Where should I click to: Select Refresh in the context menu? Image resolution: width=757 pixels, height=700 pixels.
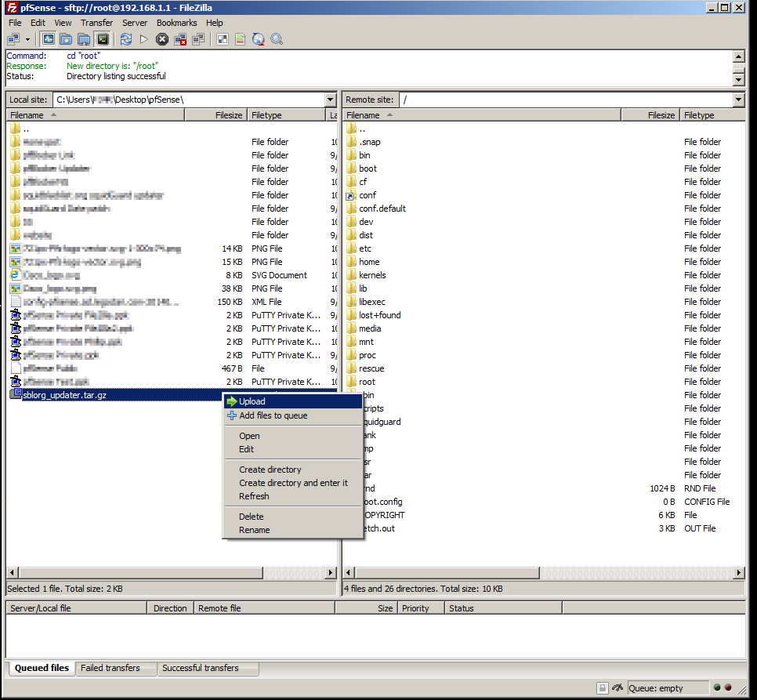[x=293, y=496]
